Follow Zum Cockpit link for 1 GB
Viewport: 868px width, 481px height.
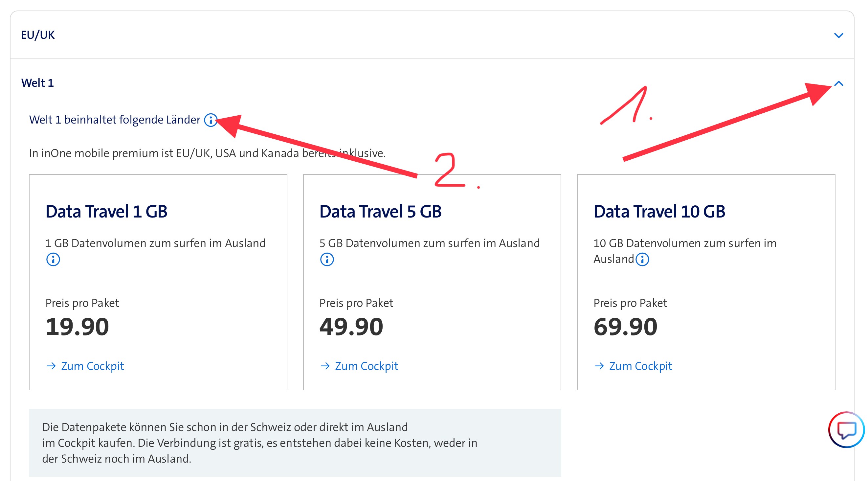pos(92,366)
